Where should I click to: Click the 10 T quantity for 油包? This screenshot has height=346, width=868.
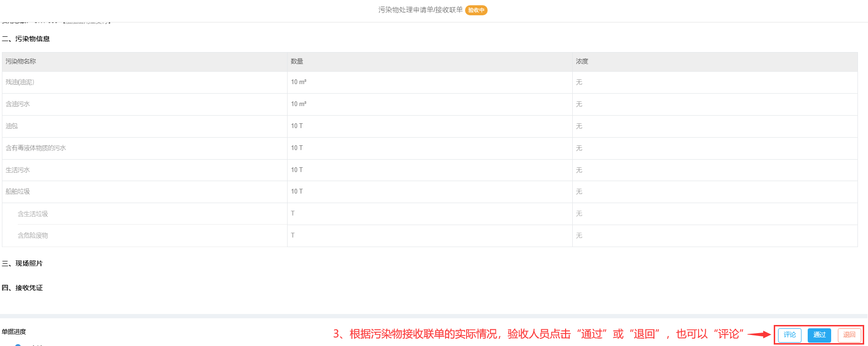297,126
